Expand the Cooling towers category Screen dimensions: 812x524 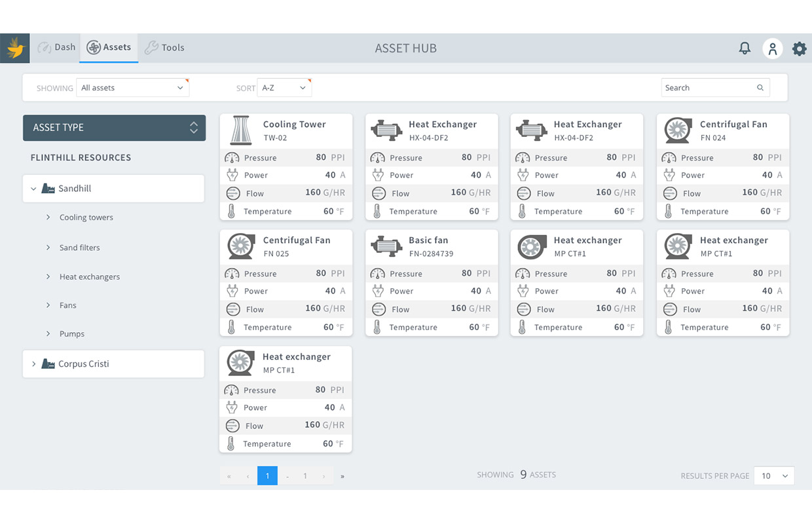[48, 217]
